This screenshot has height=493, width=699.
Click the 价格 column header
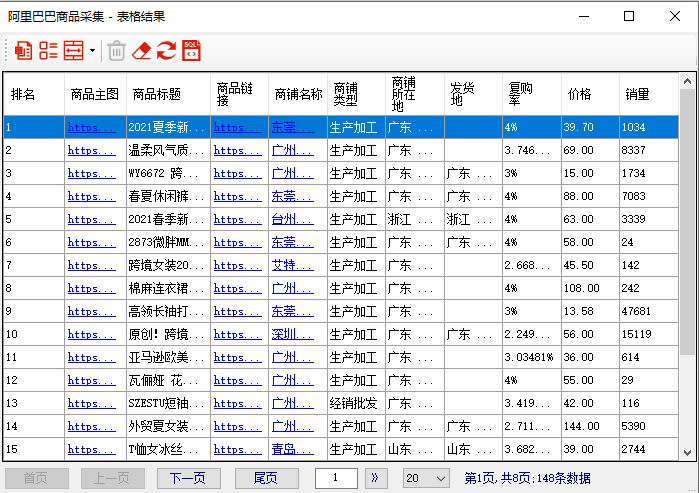580,95
